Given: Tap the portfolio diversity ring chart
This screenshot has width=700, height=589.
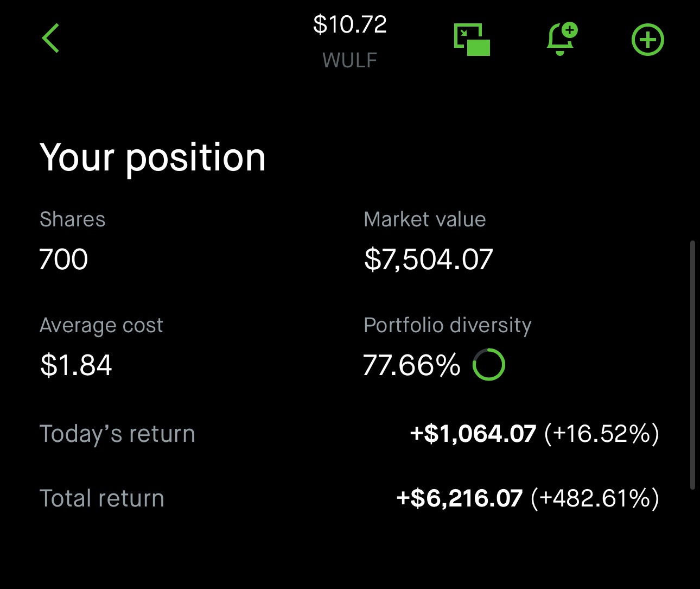Looking at the screenshot, I should (x=488, y=364).
